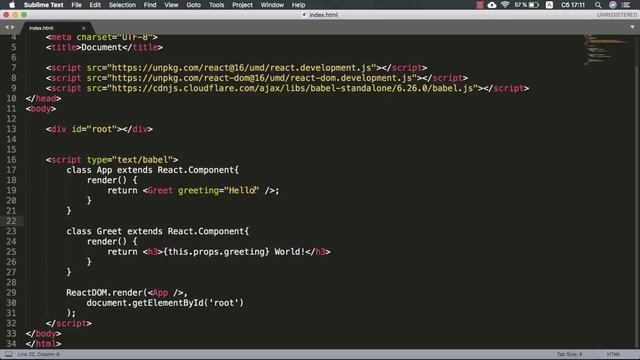The height and width of the screenshot is (360, 640).
Task: Open the Tools menu
Action: (x=216, y=5)
